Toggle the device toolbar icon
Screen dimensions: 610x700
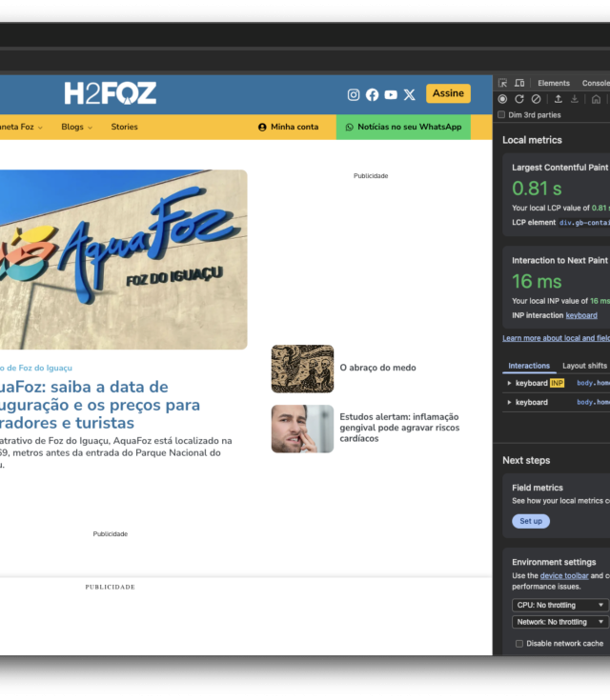(519, 84)
